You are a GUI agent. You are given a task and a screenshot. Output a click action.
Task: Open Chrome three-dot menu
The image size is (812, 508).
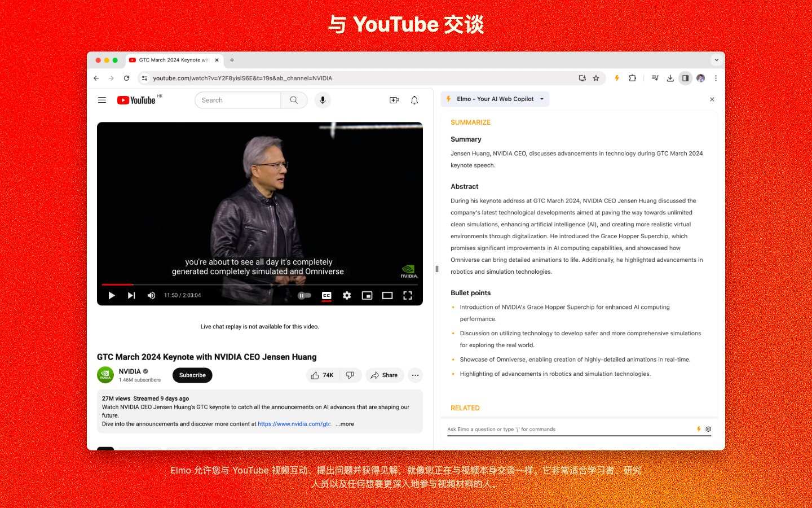point(716,78)
